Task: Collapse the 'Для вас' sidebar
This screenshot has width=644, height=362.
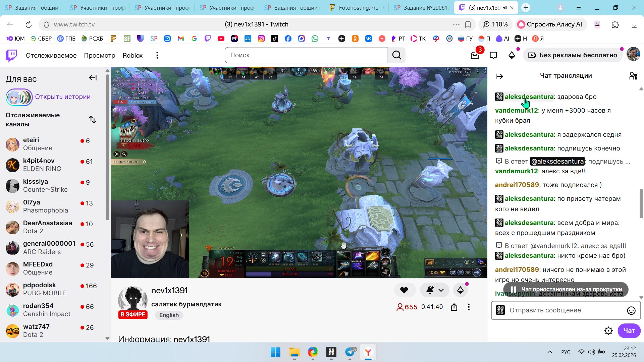Action: [93, 78]
